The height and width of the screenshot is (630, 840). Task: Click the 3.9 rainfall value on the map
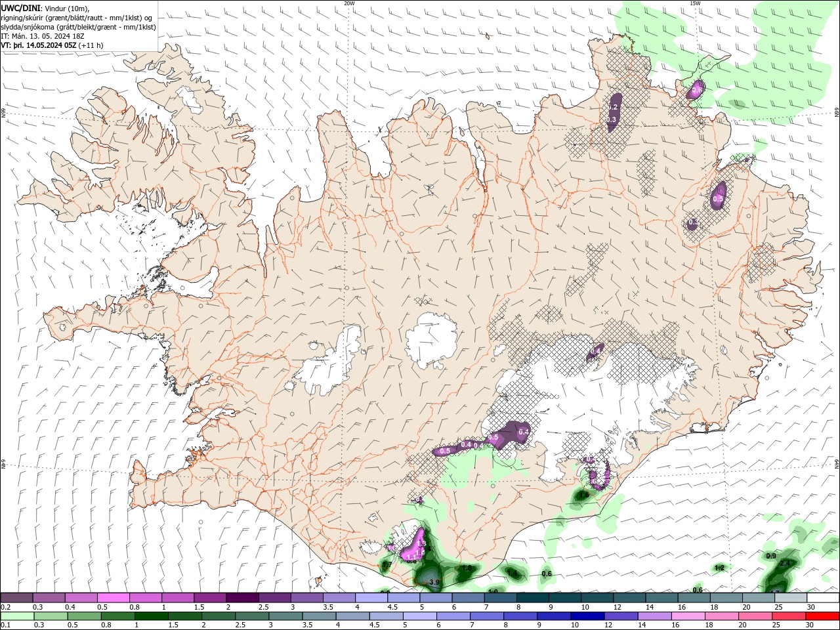[434, 582]
